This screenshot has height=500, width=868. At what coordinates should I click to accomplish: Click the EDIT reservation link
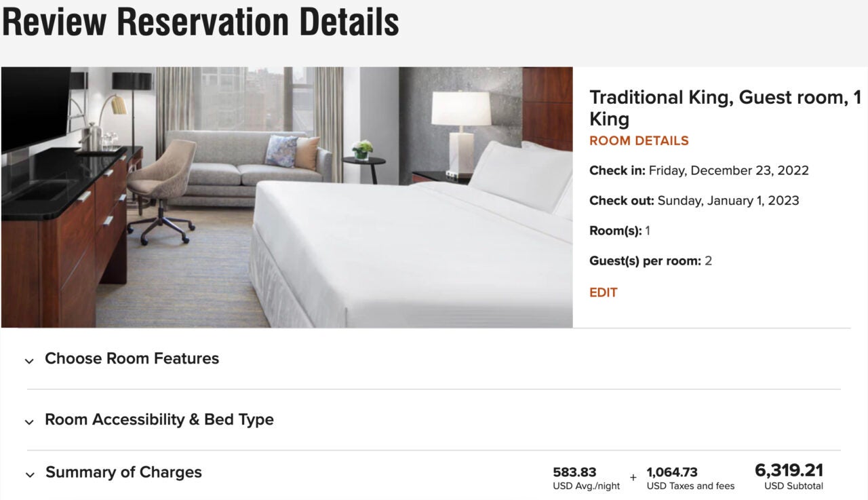pos(603,292)
